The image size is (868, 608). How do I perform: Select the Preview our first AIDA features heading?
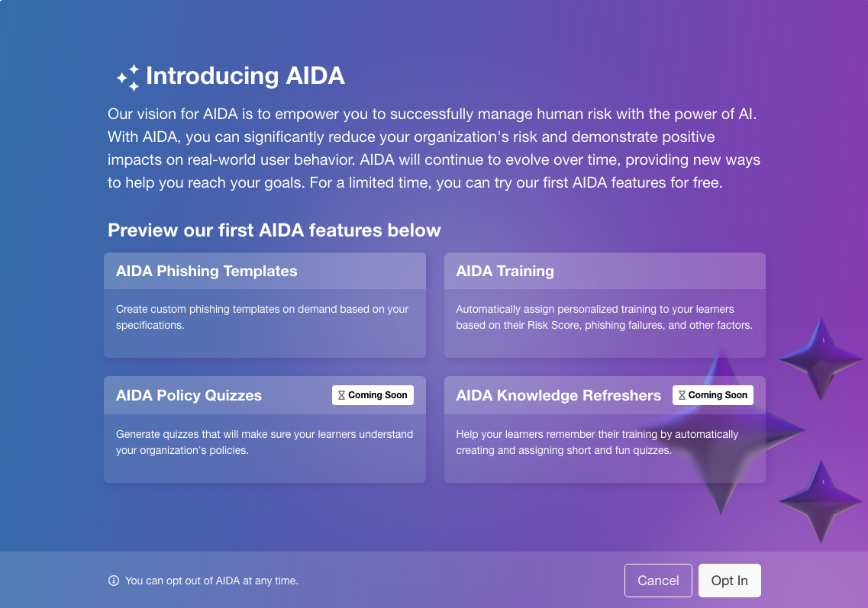[275, 230]
